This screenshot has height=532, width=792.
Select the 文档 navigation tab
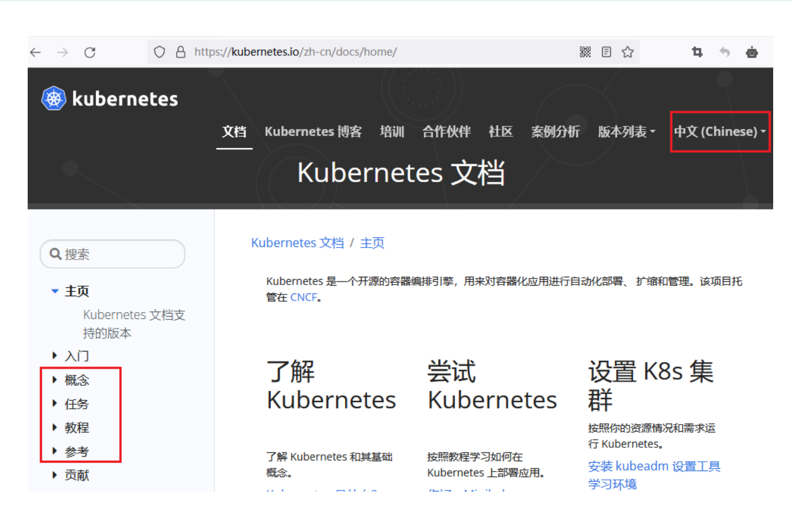234,132
